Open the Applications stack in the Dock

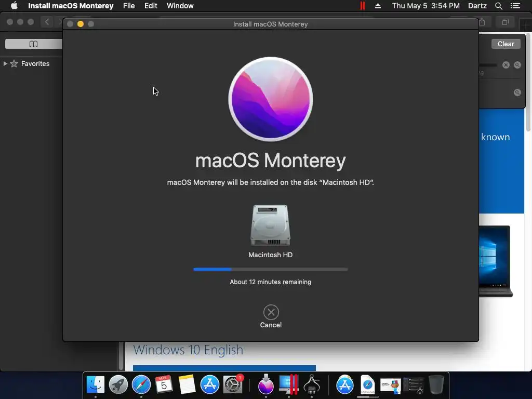(345, 385)
